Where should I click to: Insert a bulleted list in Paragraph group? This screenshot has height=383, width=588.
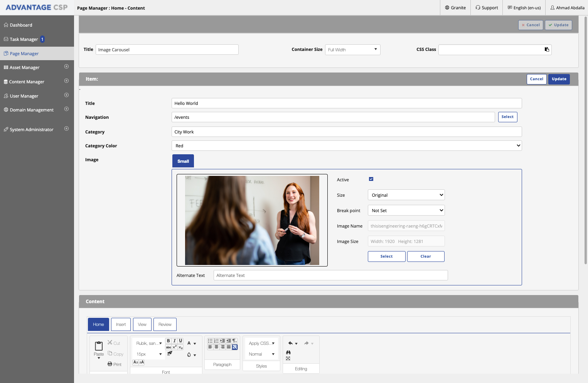[x=210, y=341]
